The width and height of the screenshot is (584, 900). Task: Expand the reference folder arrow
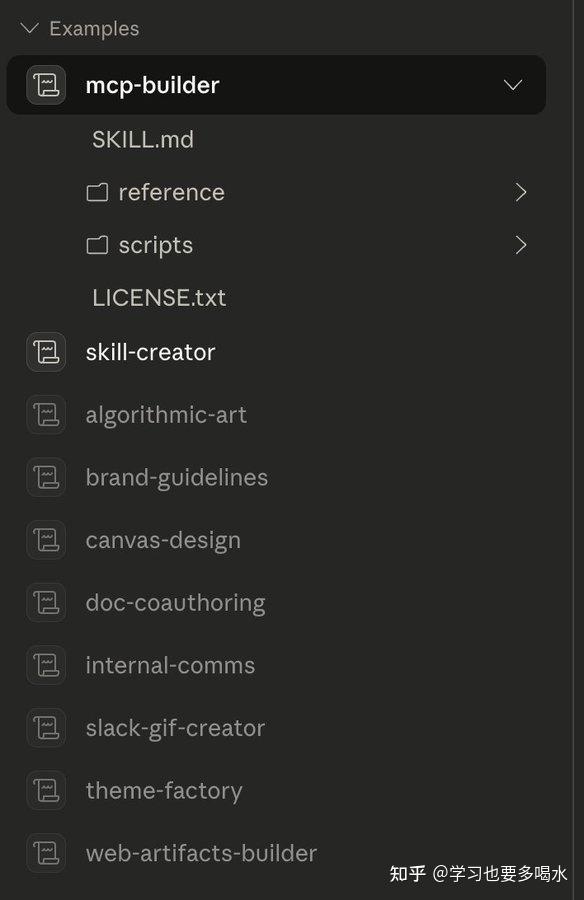click(521, 192)
